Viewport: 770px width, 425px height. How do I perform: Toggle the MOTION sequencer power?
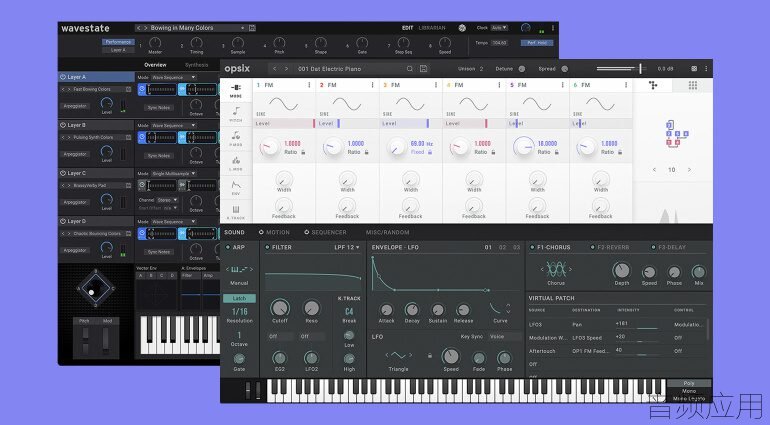[x=261, y=232]
